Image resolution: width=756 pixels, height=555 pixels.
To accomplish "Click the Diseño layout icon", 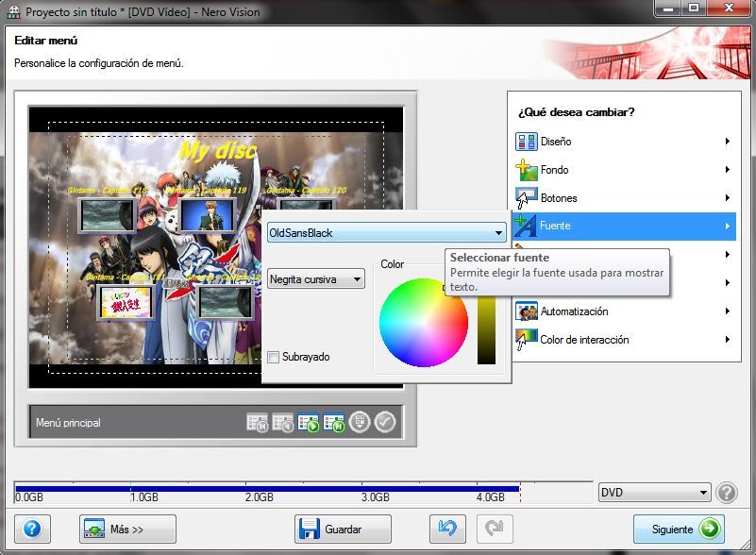I will click(526, 142).
